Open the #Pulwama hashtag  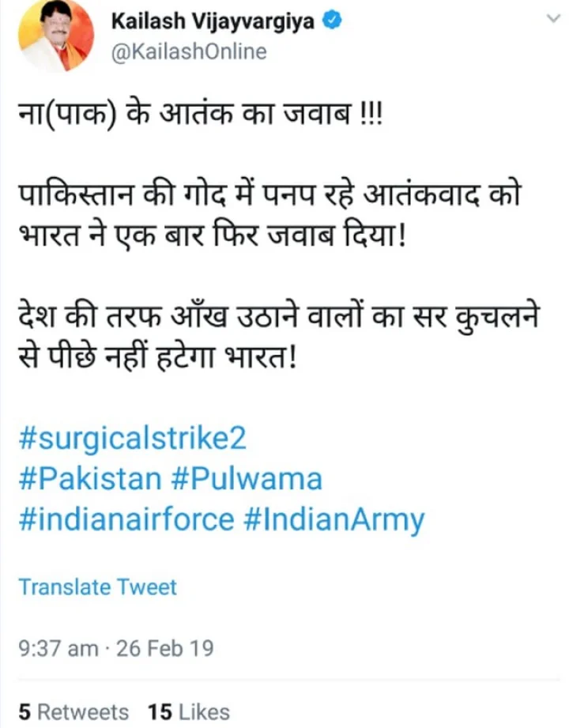pos(247,477)
